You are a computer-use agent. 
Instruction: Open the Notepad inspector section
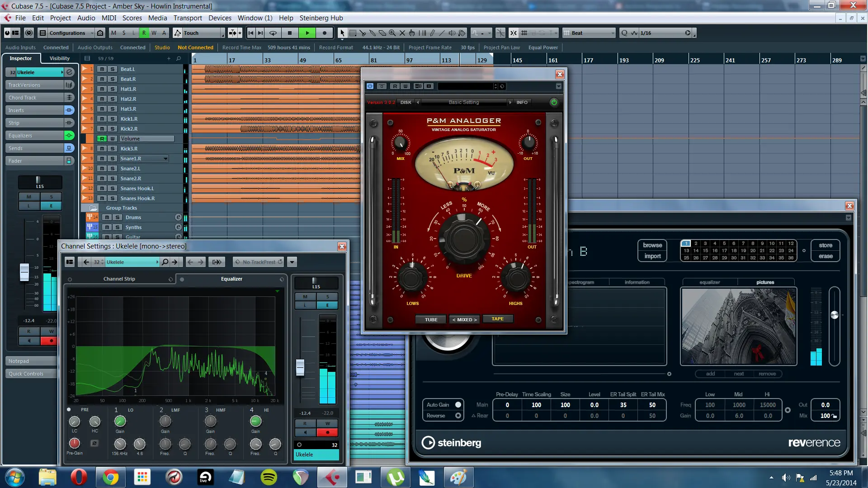(32, 361)
